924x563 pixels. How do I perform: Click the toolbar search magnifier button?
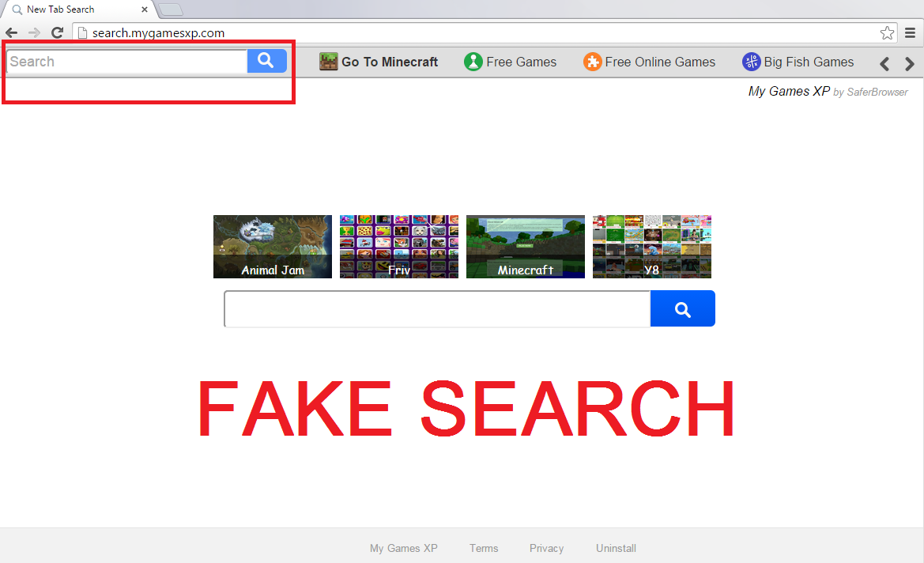266,61
